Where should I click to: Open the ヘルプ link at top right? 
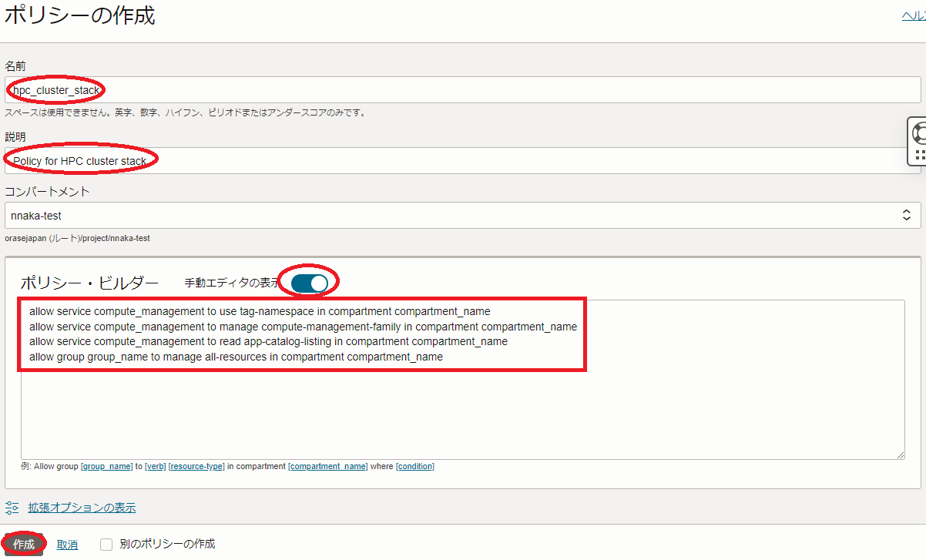[x=914, y=15]
